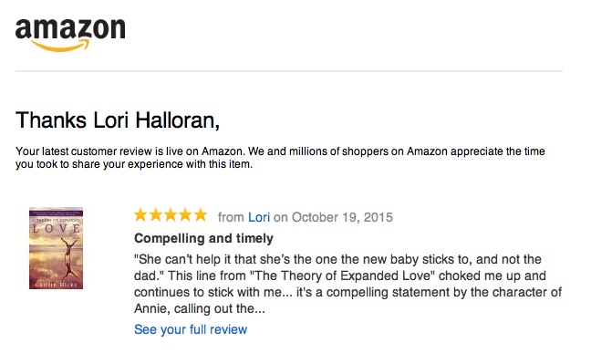Select the third gold rating star
612x364 pixels.
tap(171, 215)
